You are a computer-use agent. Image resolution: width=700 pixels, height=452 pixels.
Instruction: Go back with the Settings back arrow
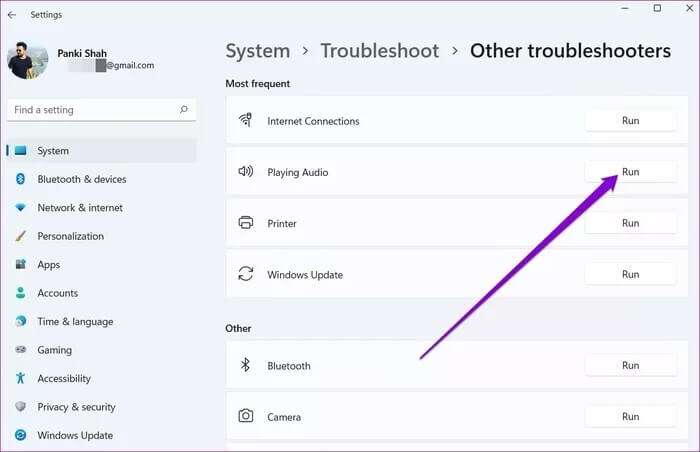tap(12, 15)
